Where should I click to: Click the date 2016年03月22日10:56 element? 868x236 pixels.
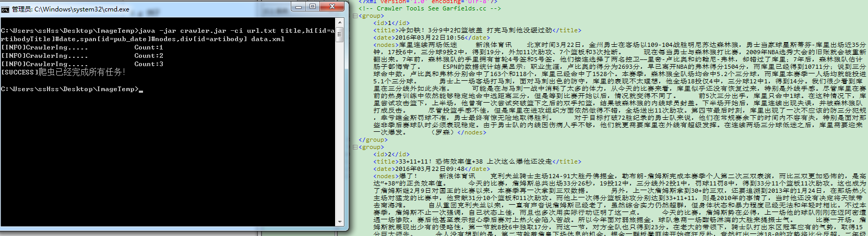[x=432, y=38]
